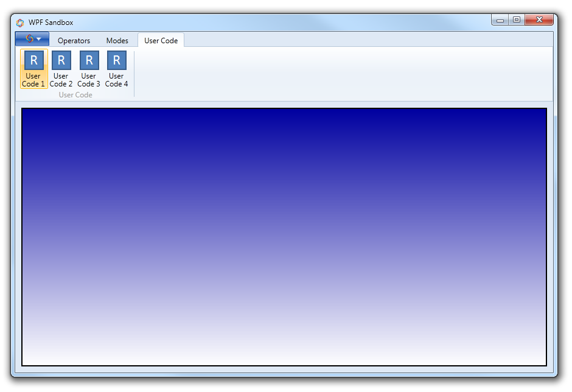572x392 pixels.
Task: Select the User Code ribbon tab
Action: (161, 41)
